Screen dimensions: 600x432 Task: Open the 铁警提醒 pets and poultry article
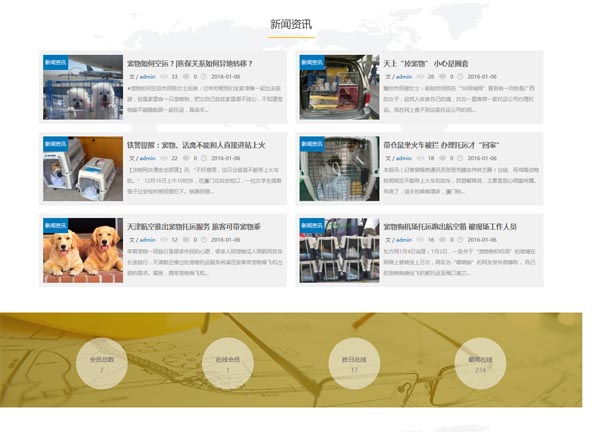[195, 145]
